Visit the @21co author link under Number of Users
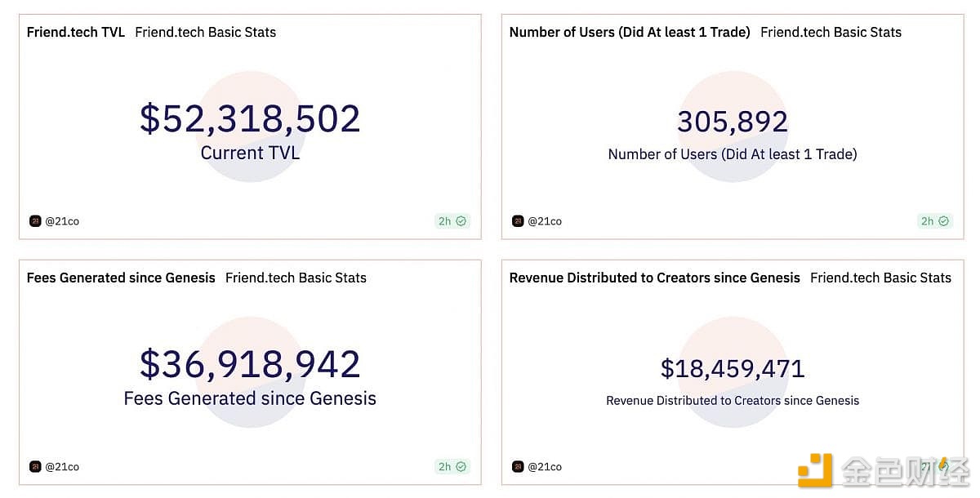980x498 pixels. click(x=545, y=221)
